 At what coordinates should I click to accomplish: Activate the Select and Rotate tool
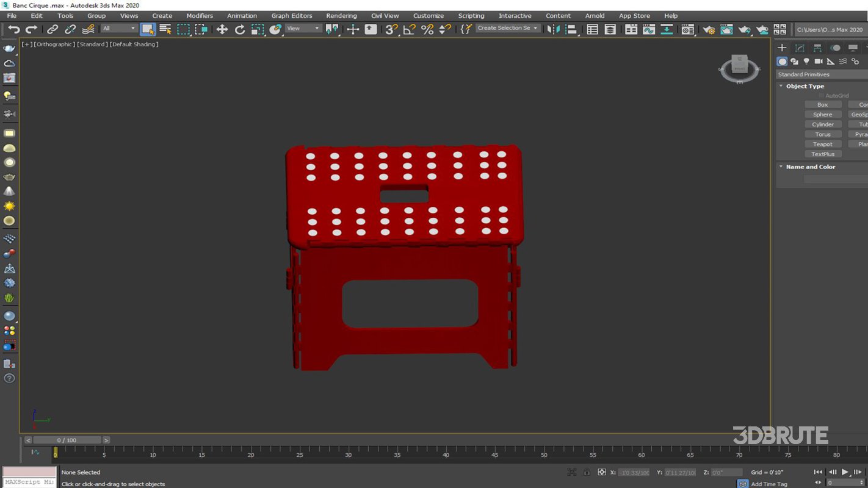point(240,29)
